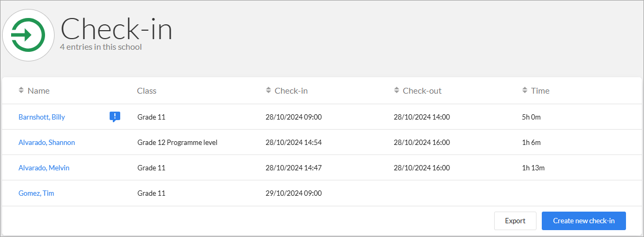644x237 pixels.
Task: Click the green Check-in arrow logo
Action: click(28, 35)
